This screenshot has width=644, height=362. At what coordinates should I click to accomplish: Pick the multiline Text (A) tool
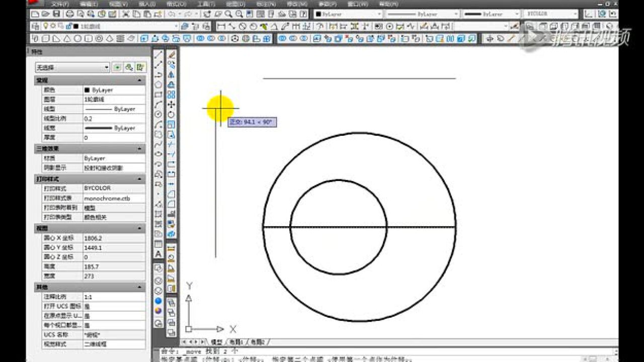(158, 254)
